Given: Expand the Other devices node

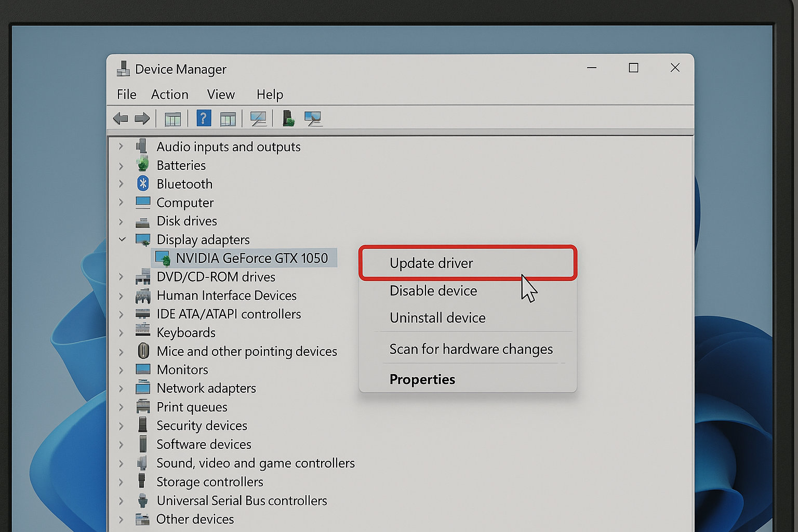Looking at the screenshot, I should point(121,519).
